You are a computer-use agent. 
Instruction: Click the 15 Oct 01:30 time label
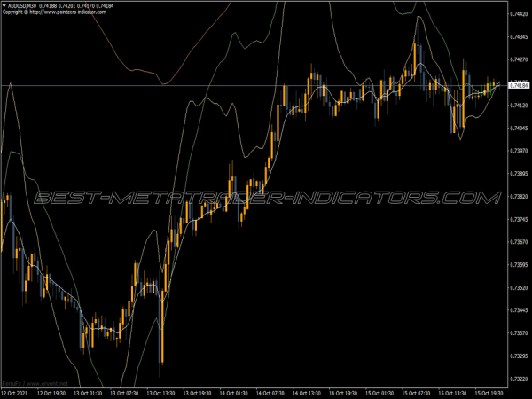coord(379,393)
